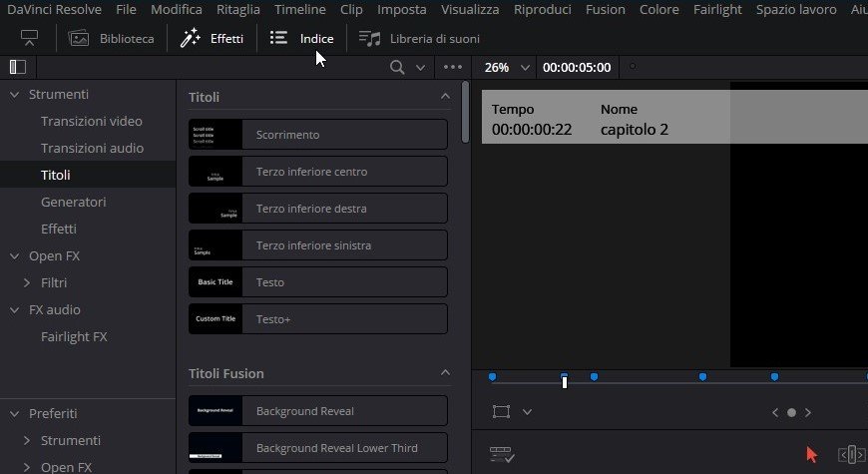Select the Testo basic title
This screenshot has height=474, width=868.
317,282
